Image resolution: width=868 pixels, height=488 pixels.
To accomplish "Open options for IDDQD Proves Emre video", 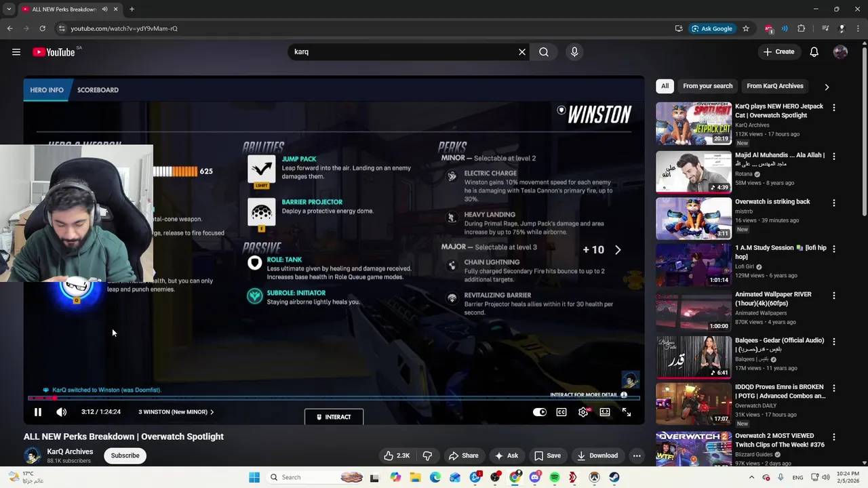I will [x=834, y=388].
